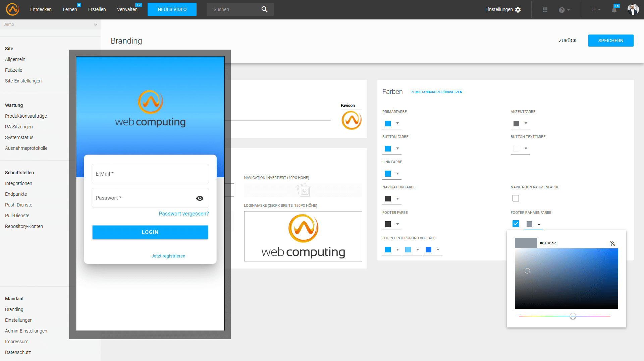This screenshot has height=361, width=644.
Task: Open the Akzentfarbe color dropdown
Action: click(x=526, y=123)
